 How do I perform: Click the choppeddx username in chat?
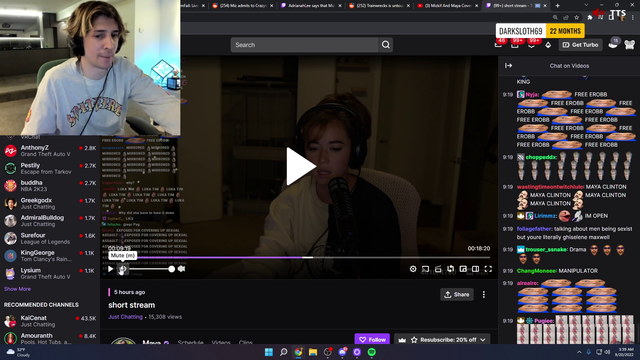pyautogui.click(x=541, y=157)
